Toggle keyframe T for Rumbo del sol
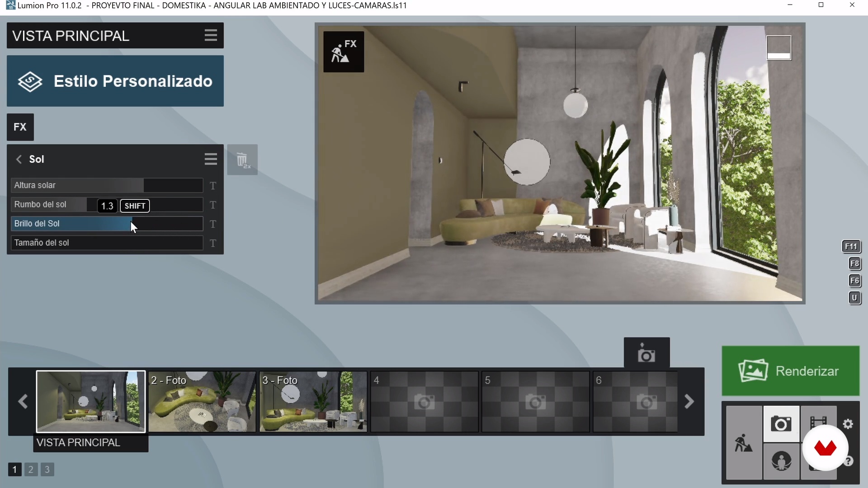Viewport: 868px width, 488px height. click(x=213, y=205)
